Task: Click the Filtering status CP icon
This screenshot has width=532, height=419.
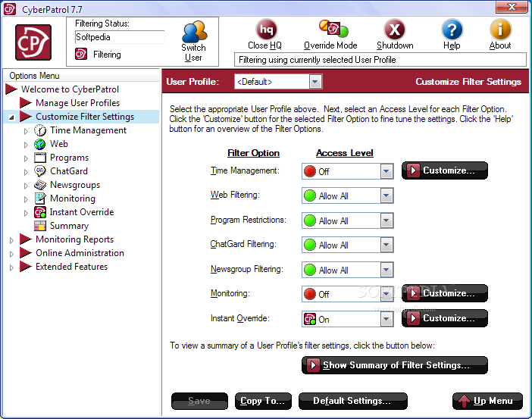Action: tap(81, 54)
